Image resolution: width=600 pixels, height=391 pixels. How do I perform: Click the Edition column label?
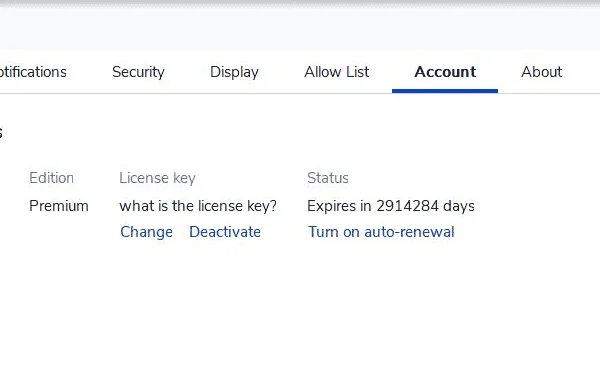tap(51, 178)
